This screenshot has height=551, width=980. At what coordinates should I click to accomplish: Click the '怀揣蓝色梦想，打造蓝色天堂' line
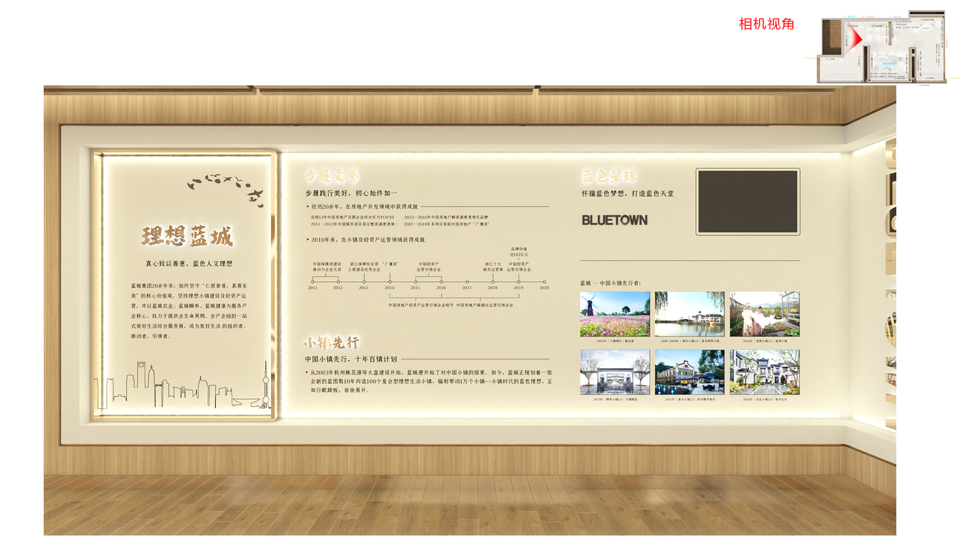[628, 194]
